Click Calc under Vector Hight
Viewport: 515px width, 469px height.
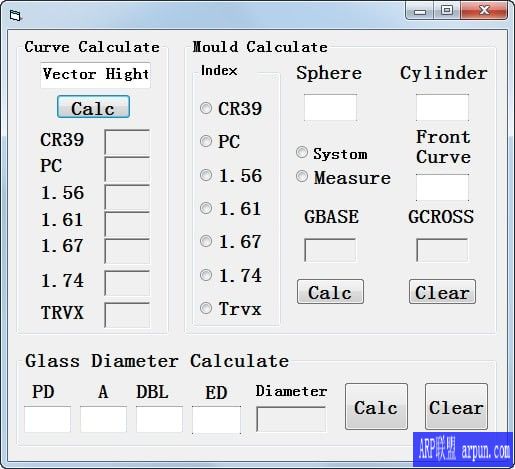coord(93,107)
